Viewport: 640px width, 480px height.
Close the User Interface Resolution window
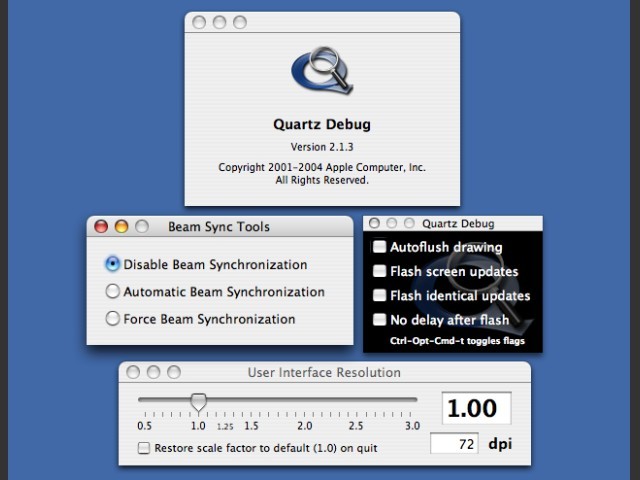pyautogui.click(x=133, y=372)
